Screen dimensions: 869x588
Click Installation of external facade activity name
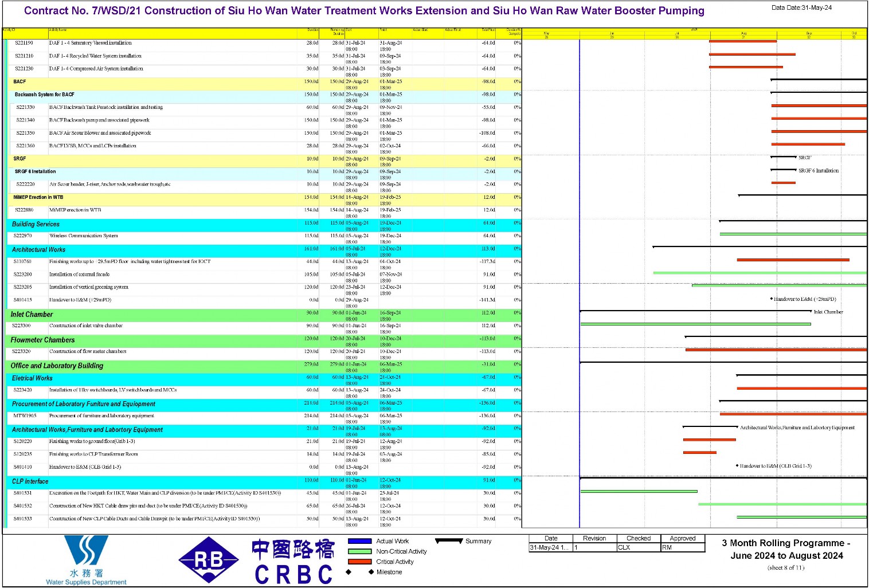80,275
